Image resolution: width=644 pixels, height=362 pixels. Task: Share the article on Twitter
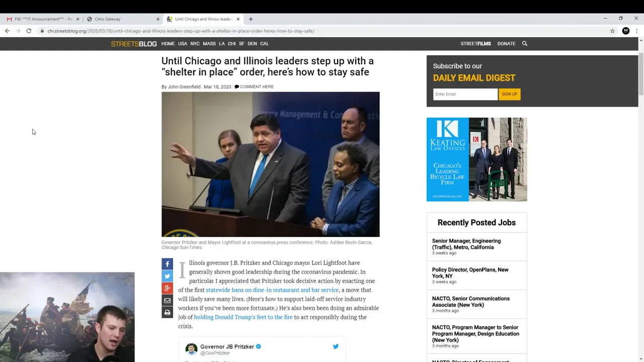167,276
